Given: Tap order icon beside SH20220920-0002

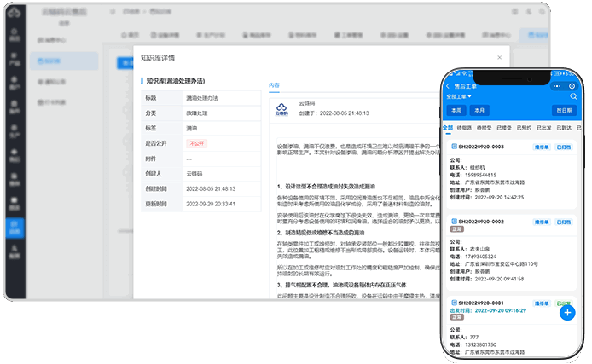Looking at the screenshot, I should 452,222.
